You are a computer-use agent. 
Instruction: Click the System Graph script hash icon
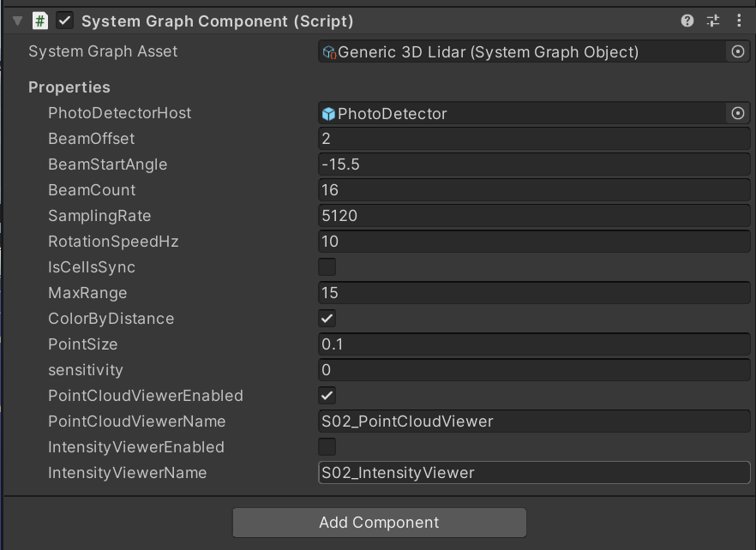[x=39, y=21]
